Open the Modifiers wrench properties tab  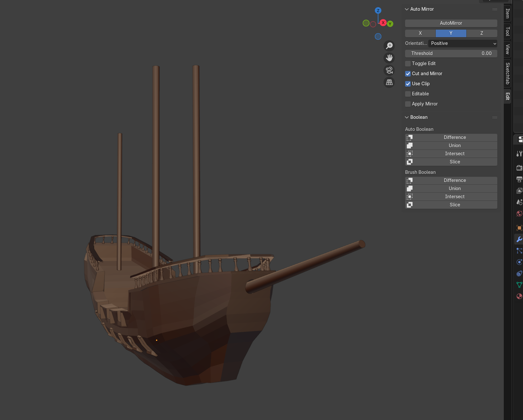click(x=519, y=239)
